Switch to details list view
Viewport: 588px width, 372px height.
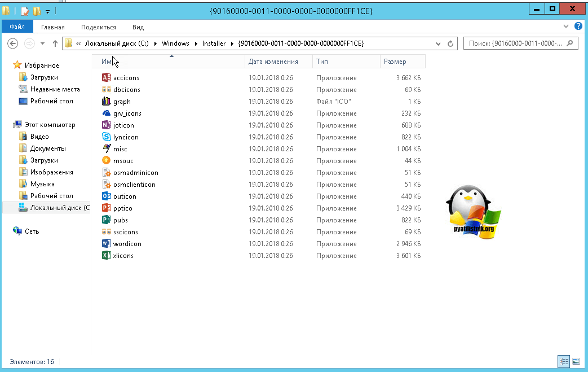click(x=564, y=361)
